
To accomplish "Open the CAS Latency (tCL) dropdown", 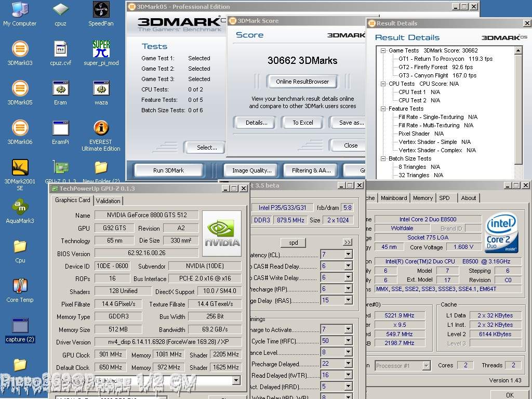I will click(x=348, y=254).
